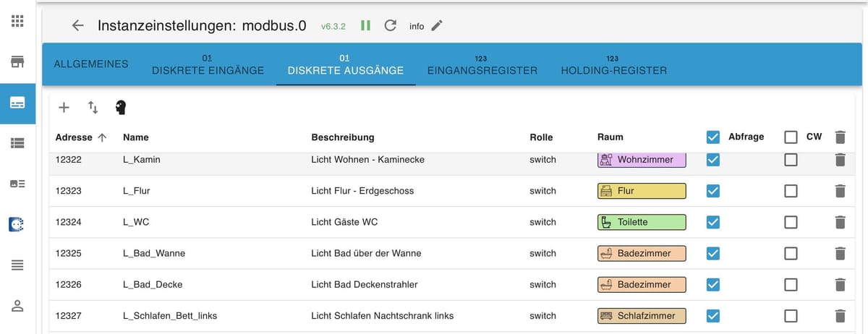This screenshot has width=868, height=334.
Task: Add a new row with the plus icon
Action: [64, 107]
